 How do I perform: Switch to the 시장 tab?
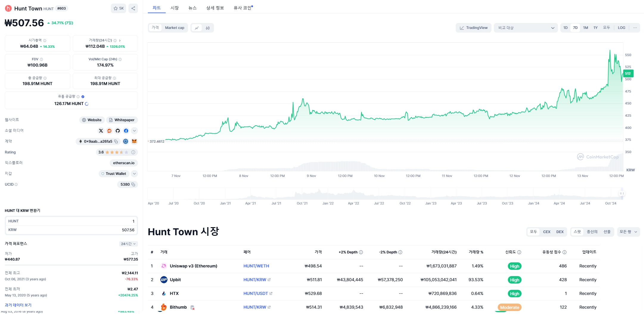pyautogui.click(x=175, y=8)
